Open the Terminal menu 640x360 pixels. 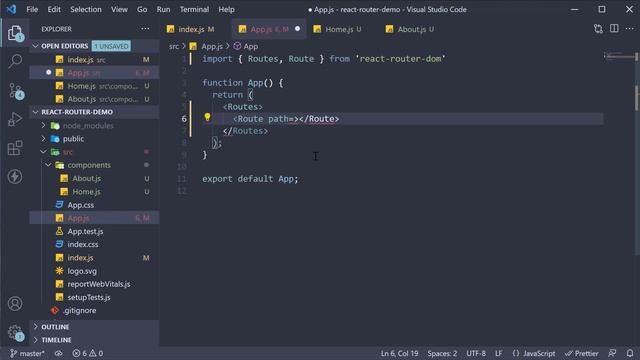point(194,9)
